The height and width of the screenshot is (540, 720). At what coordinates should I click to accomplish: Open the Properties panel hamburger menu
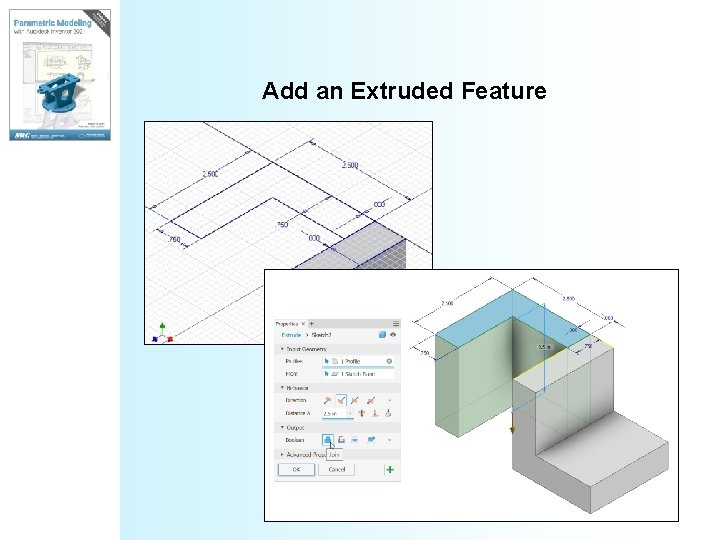(x=396, y=324)
